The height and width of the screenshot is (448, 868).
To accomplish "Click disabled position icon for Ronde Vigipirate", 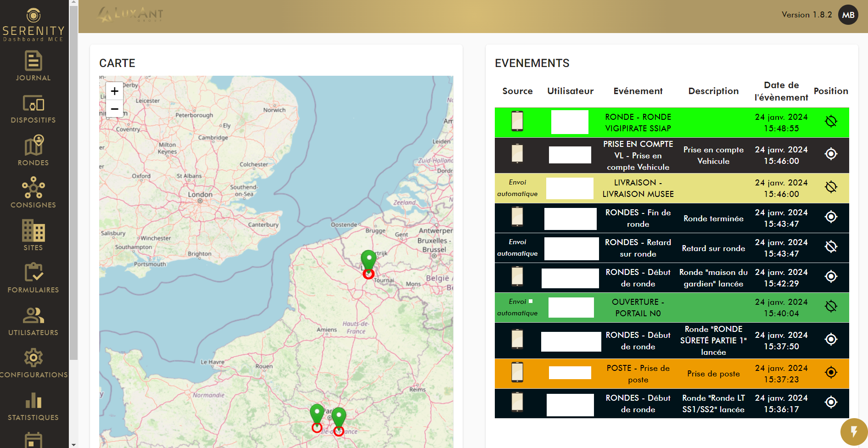I will point(830,122).
